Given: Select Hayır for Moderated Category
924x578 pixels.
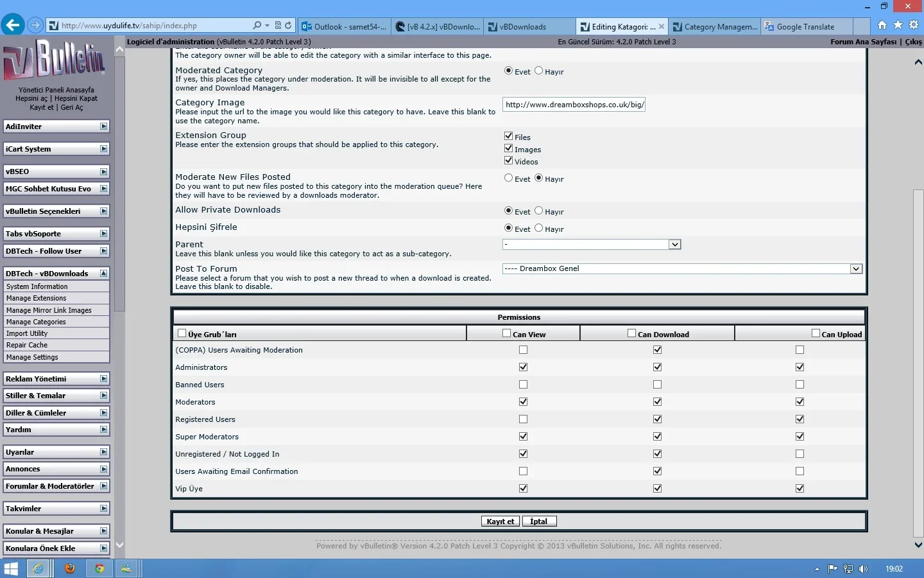Looking at the screenshot, I should (x=538, y=71).
